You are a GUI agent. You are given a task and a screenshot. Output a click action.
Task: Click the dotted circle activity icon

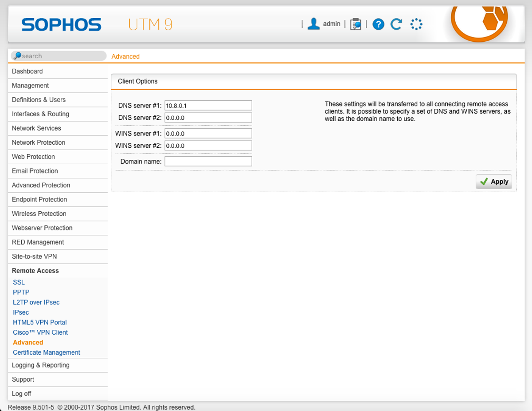(x=416, y=24)
